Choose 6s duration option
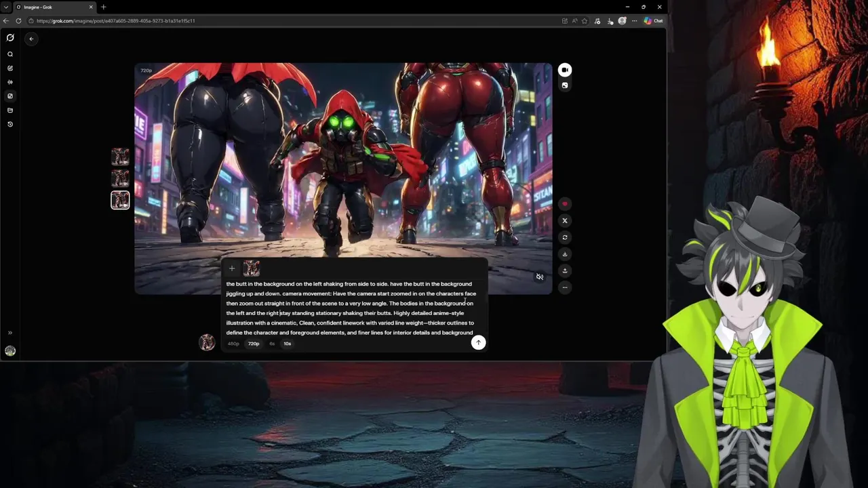 click(x=272, y=344)
